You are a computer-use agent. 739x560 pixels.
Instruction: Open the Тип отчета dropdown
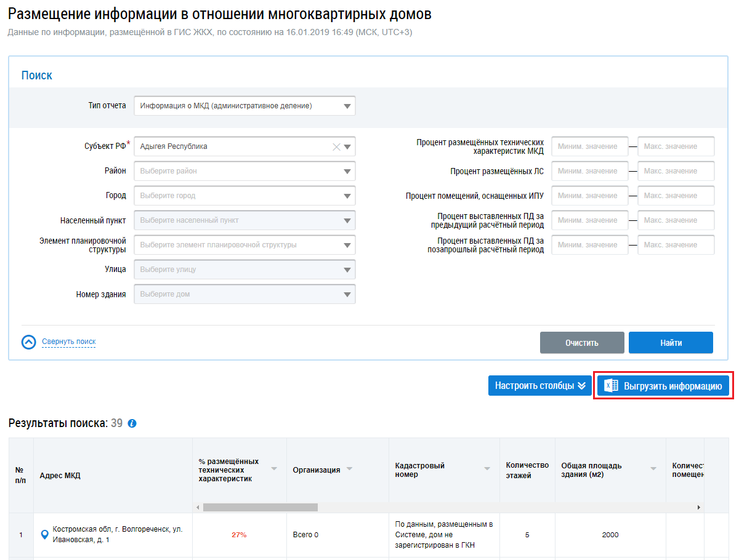244,106
